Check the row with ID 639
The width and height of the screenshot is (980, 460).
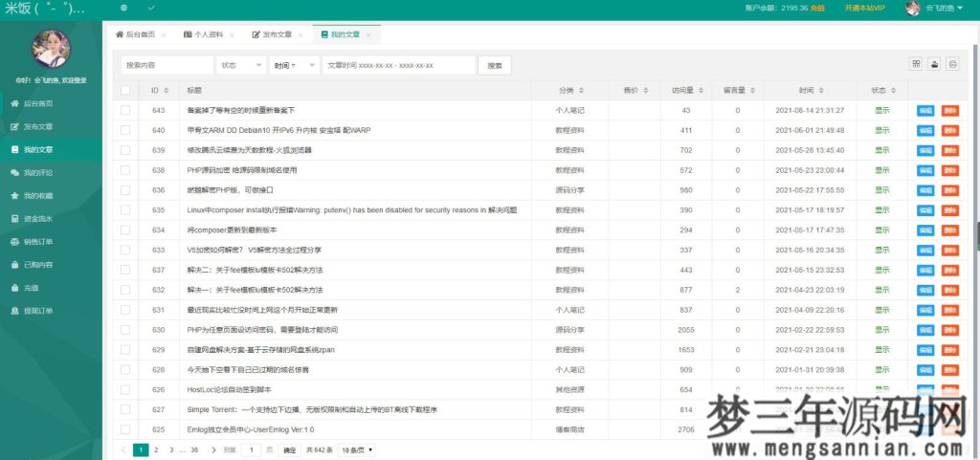tap(125, 150)
